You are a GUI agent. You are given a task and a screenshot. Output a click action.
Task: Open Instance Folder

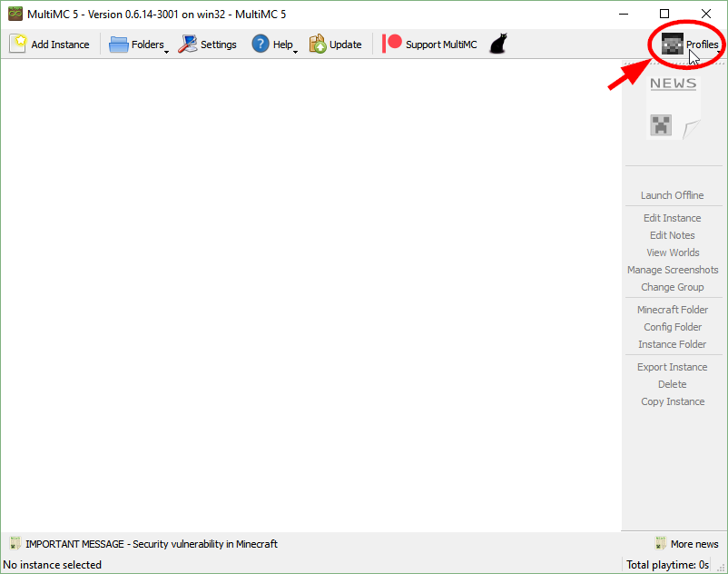pyautogui.click(x=672, y=344)
